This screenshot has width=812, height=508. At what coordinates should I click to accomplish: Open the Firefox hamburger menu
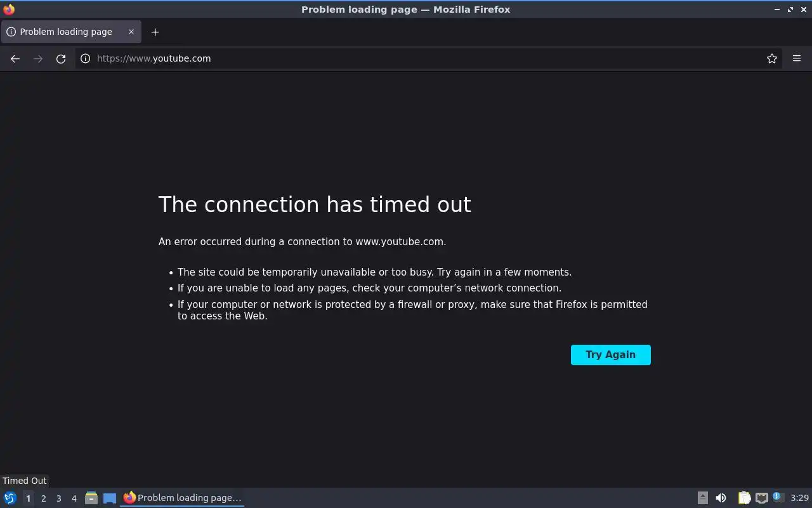tap(797, 58)
